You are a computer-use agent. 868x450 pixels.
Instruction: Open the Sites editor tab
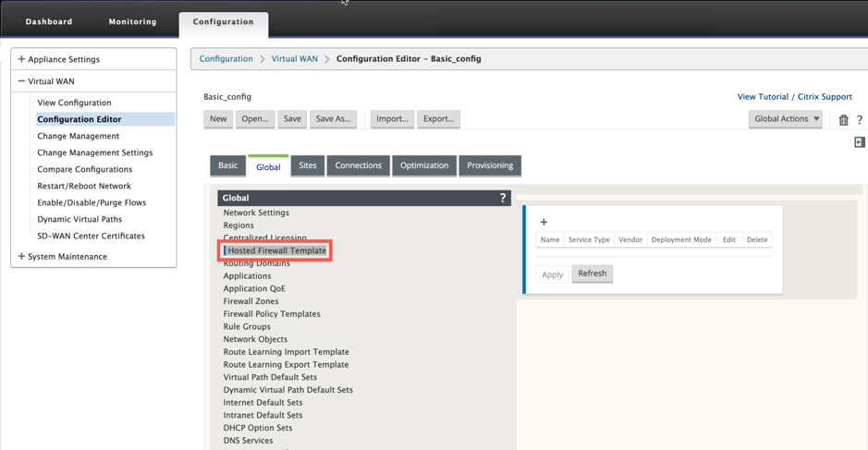307,165
